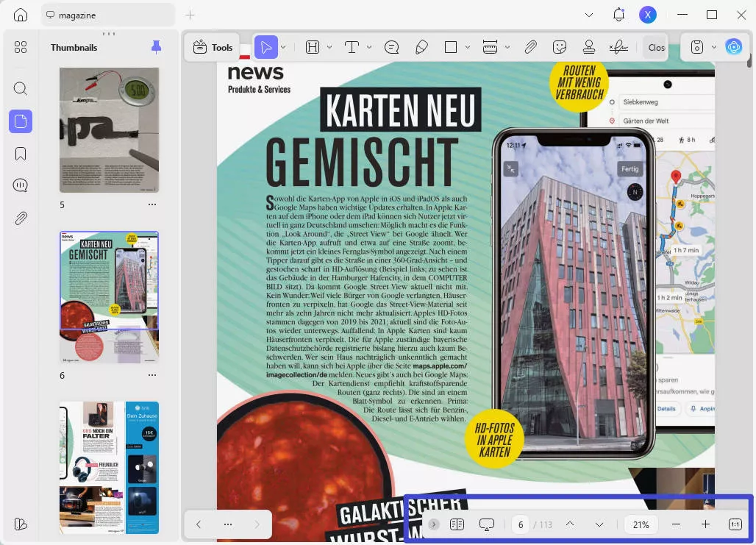Expand the Select tool dropdown arrow
The height and width of the screenshot is (545, 756).
pos(283,46)
